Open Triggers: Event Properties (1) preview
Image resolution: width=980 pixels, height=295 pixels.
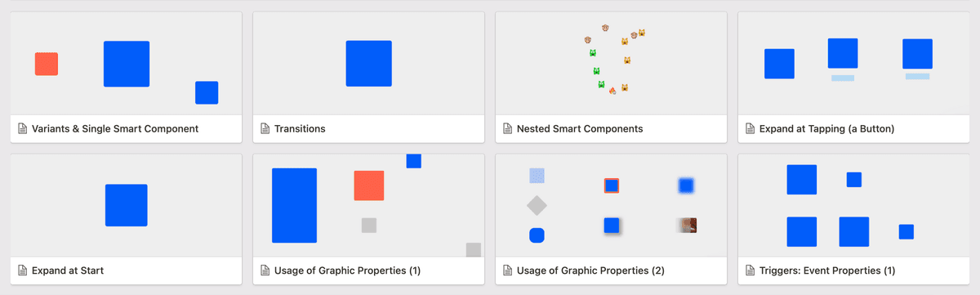point(853,205)
